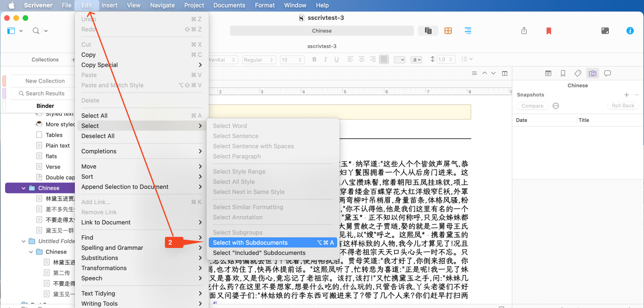Open the Notes tab in Inspector
This screenshot has height=308, width=644.
click(548, 73)
